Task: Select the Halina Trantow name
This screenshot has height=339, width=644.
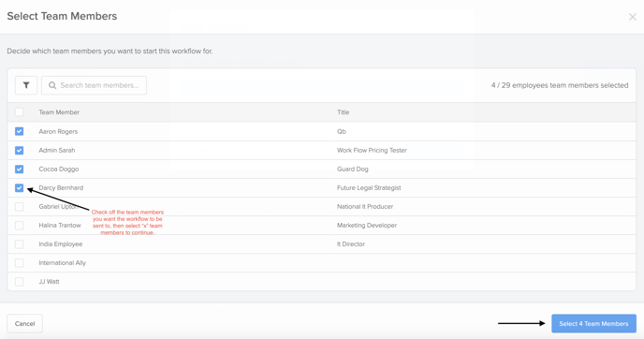Action: [x=60, y=226]
